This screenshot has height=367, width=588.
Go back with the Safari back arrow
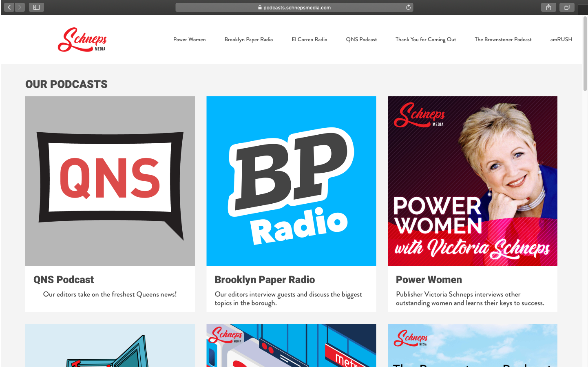point(9,7)
